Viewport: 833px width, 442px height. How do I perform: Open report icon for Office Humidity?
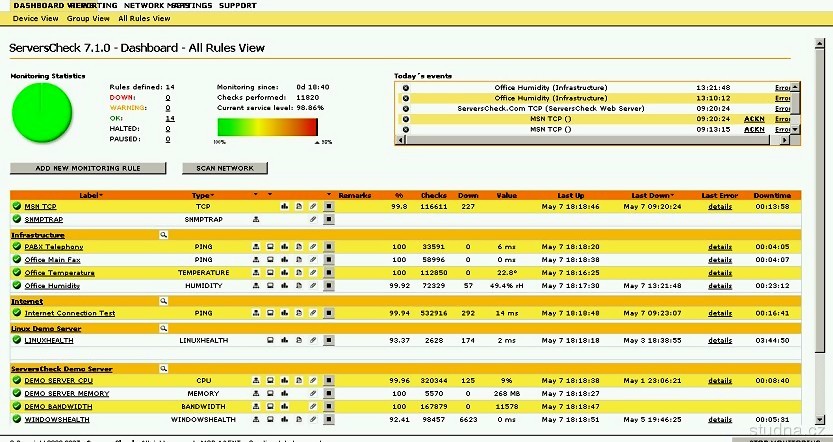tap(299, 286)
